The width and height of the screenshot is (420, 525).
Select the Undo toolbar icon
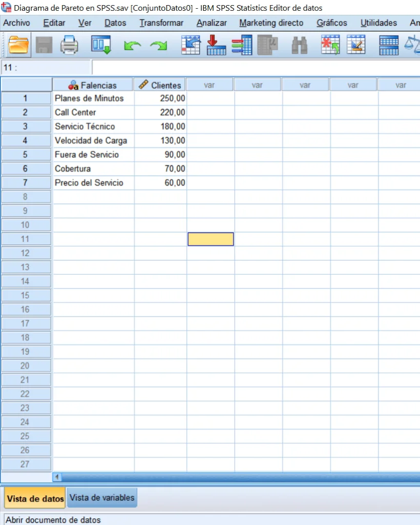click(132, 45)
